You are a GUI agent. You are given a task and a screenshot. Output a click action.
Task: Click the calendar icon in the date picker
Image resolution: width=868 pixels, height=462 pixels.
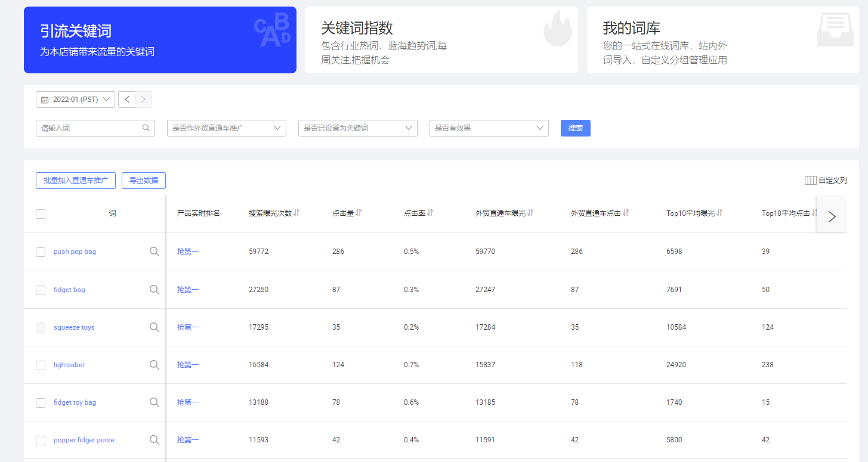[45, 100]
